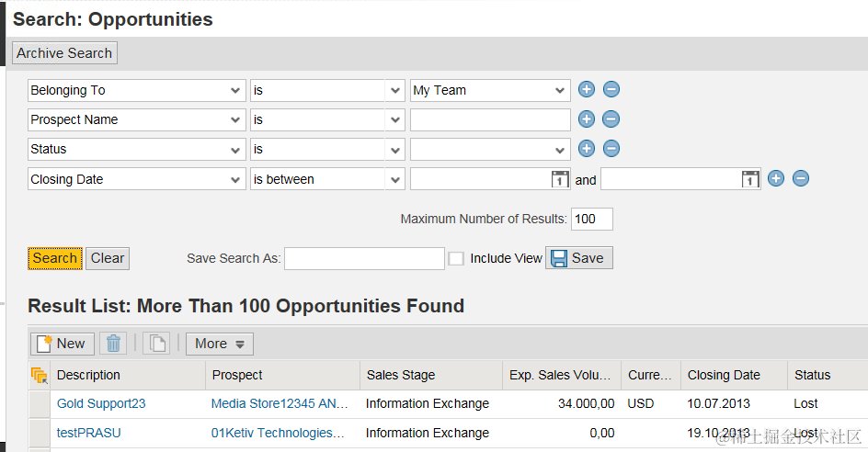868x452 pixels.
Task: Open the Gold Support23 opportunity link
Action: click(101, 403)
